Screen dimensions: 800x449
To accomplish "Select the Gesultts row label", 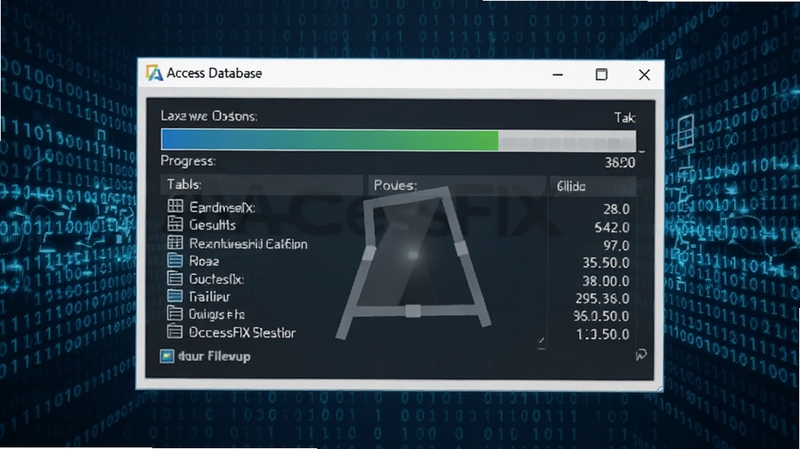I will pyautogui.click(x=212, y=225).
